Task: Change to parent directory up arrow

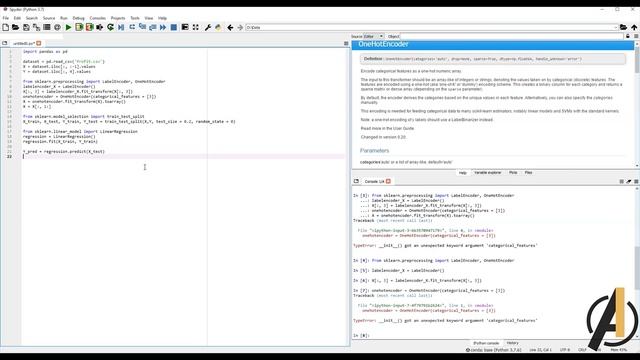Action: coord(634,27)
